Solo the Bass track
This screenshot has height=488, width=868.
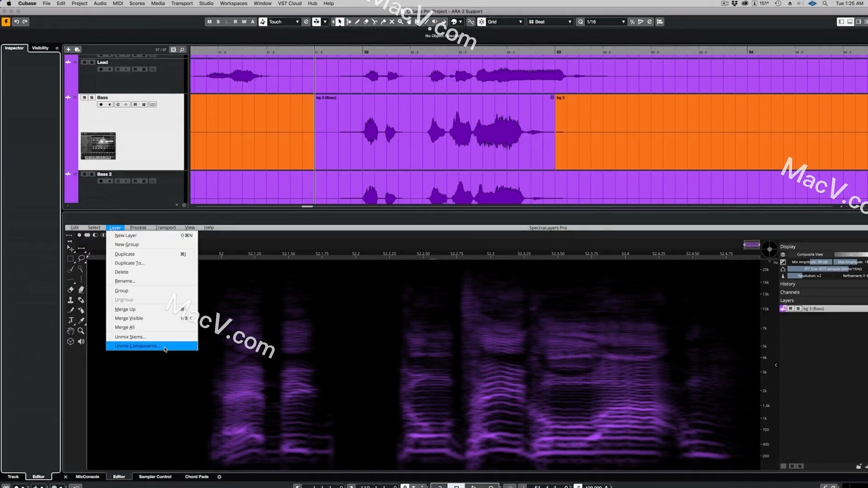[92, 98]
